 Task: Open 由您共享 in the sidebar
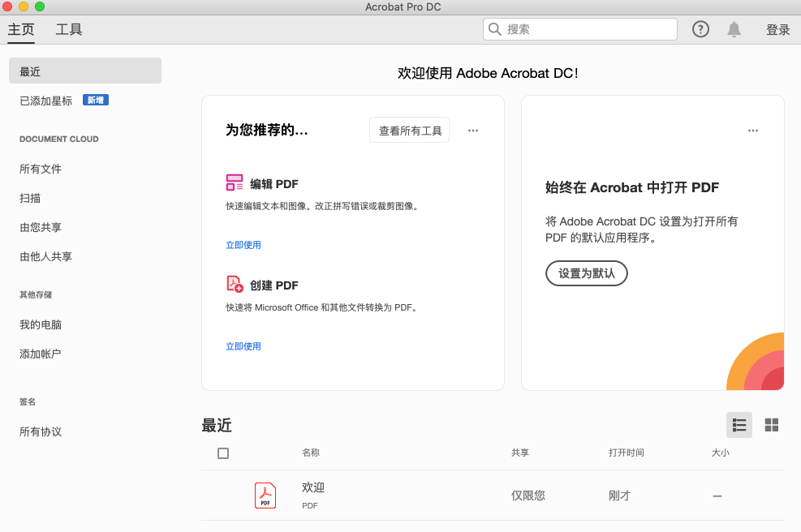41,227
